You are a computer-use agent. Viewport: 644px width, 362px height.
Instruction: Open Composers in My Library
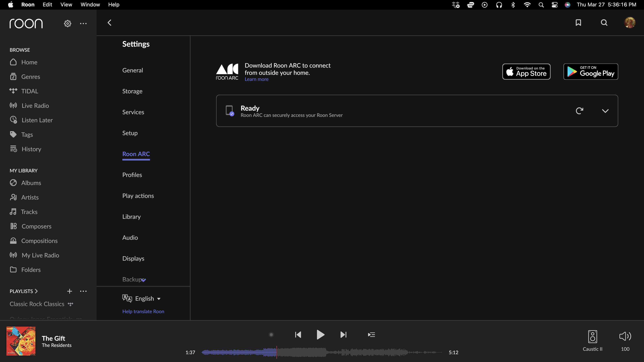(31, 226)
